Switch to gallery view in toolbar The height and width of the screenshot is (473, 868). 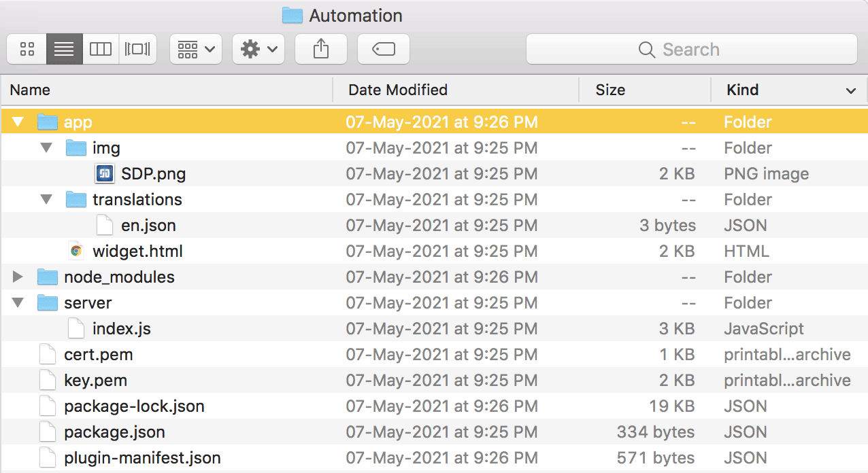(x=137, y=50)
